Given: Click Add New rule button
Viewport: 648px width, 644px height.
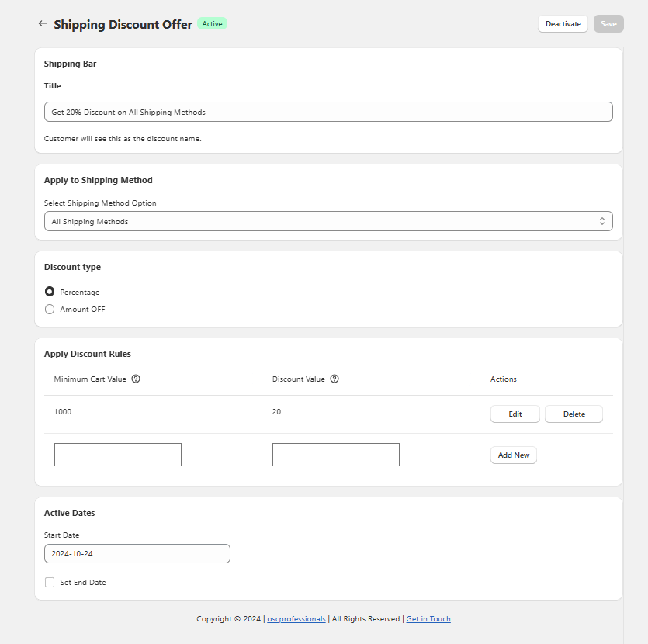Looking at the screenshot, I should pos(513,455).
